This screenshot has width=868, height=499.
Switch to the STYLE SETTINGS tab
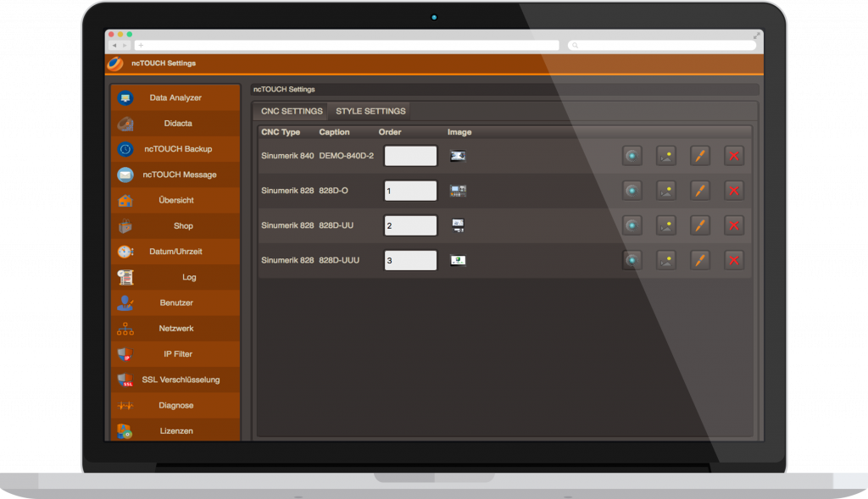(370, 111)
